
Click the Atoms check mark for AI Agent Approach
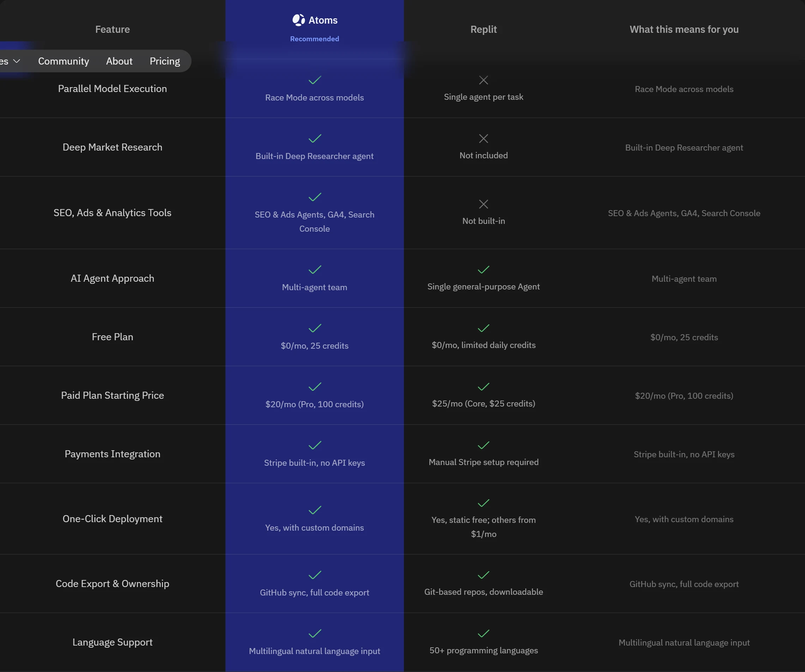point(315,270)
